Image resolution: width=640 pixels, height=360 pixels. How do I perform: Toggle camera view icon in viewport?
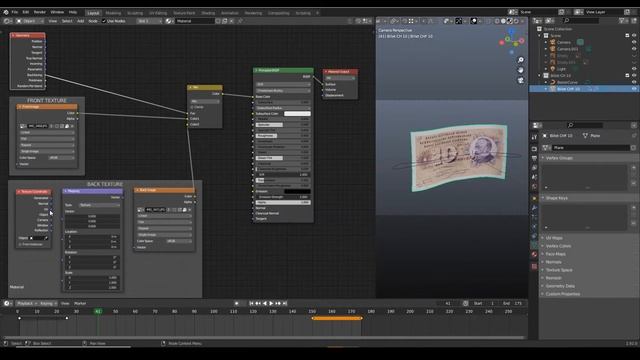(521, 80)
